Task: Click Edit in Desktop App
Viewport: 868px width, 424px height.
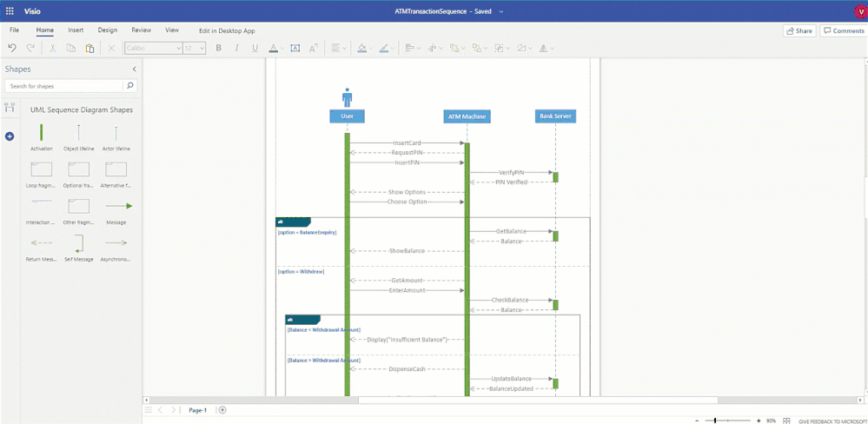Action: tap(227, 31)
